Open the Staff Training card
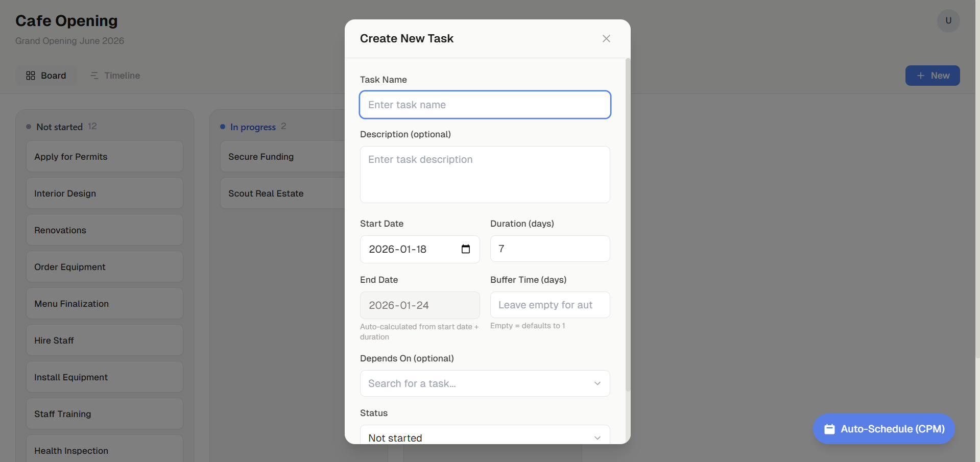 [x=105, y=414]
